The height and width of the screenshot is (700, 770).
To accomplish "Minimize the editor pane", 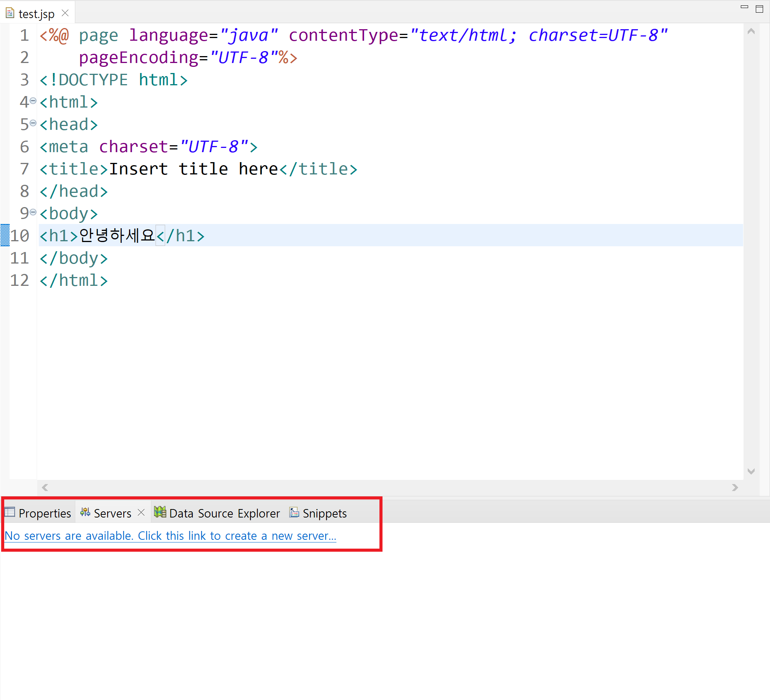I will click(744, 7).
